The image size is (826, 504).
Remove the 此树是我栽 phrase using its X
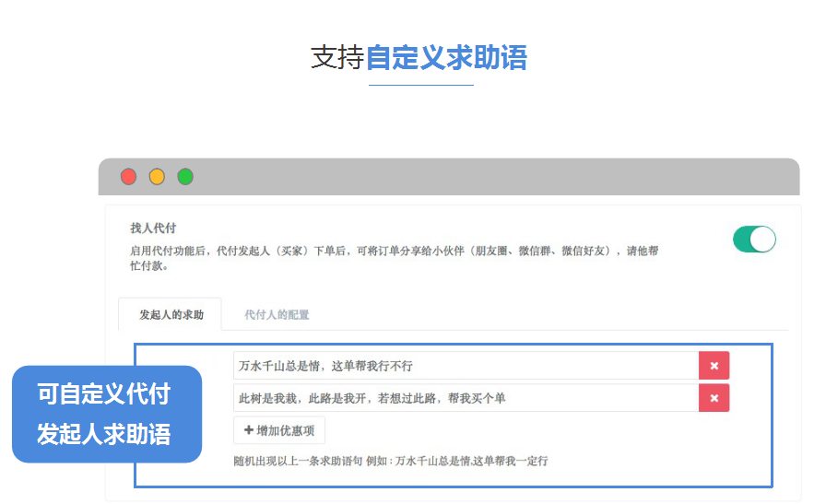(714, 398)
